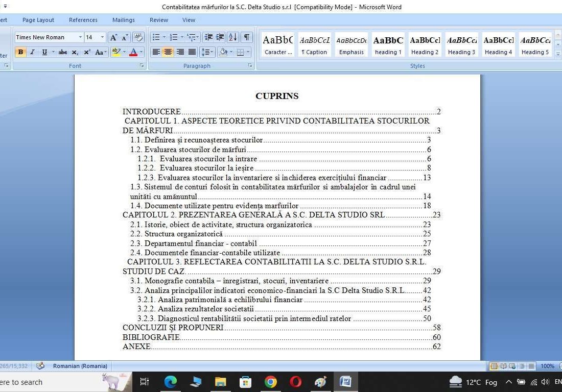Image resolution: width=562 pixels, height=392 pixels.
Task: Toggle Superscript formatting
Action: (87, 52)
